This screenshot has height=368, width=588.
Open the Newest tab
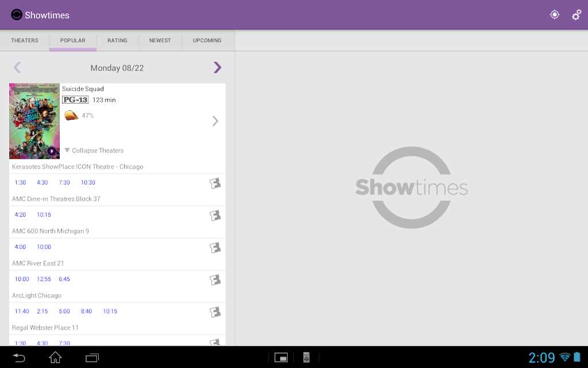point(160,40)
